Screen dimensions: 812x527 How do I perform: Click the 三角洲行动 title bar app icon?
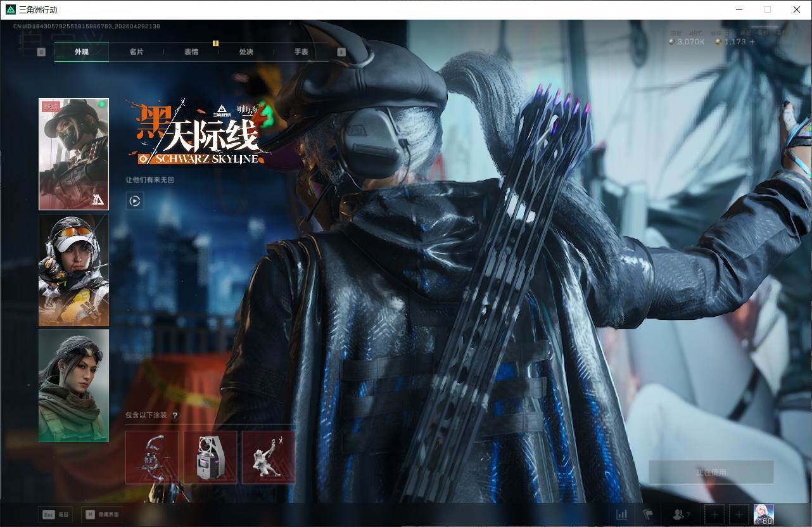(10, 10)
